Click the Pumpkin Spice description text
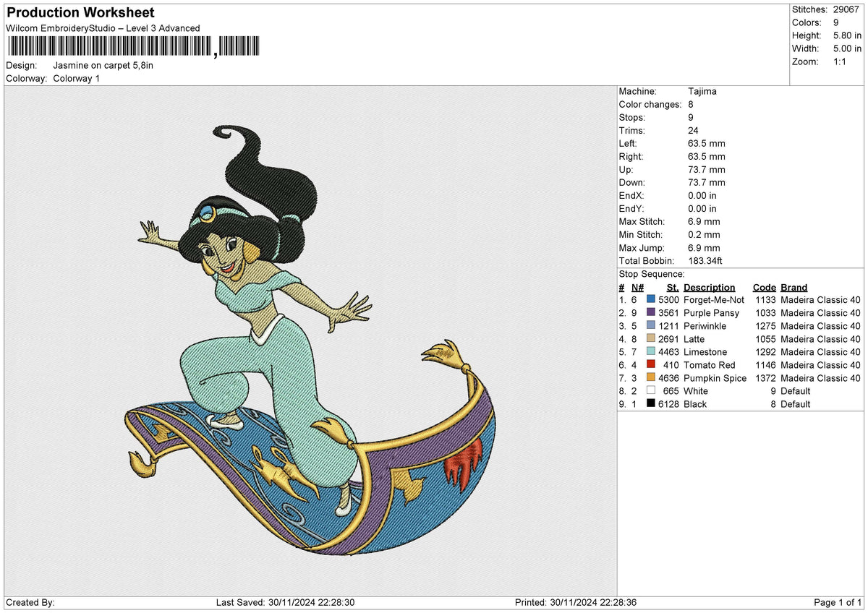This screenshot has width=868, height=613. pos(715,378)
